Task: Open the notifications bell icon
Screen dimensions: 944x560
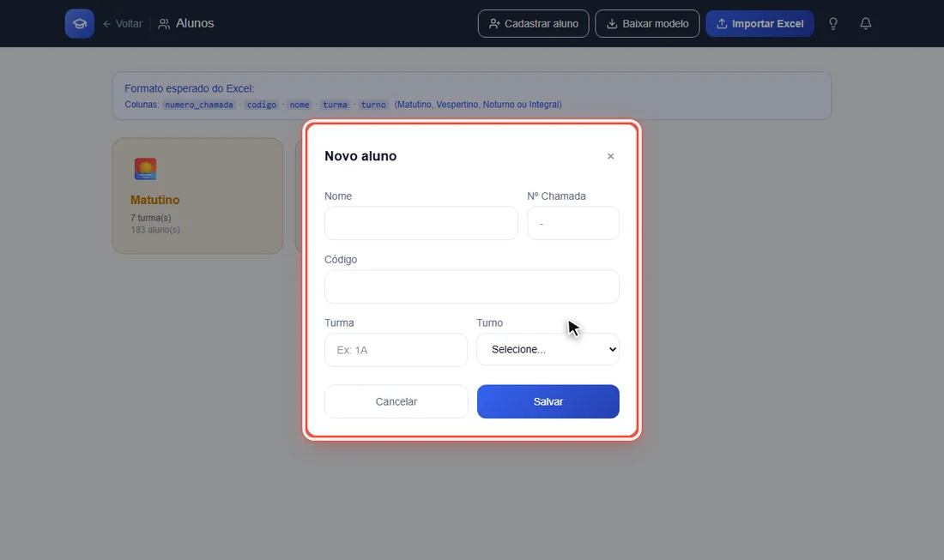Action: 866,23
